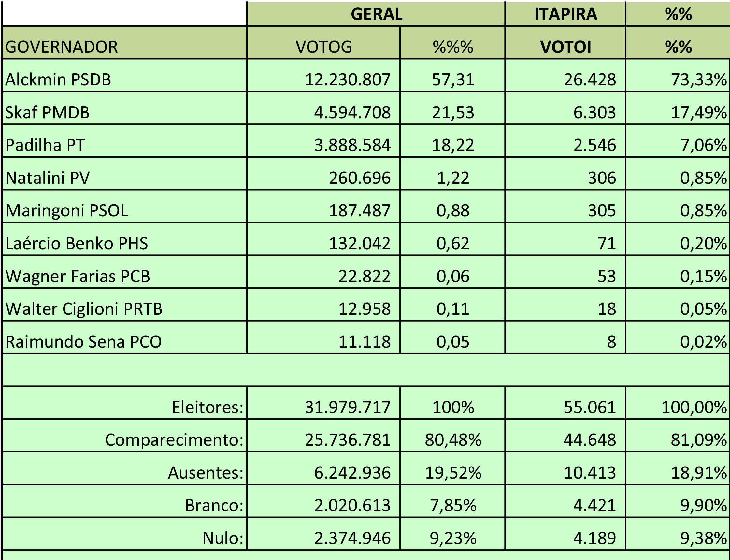
Task: Select the VOTOG column header
Action: (x=323, y=43)
